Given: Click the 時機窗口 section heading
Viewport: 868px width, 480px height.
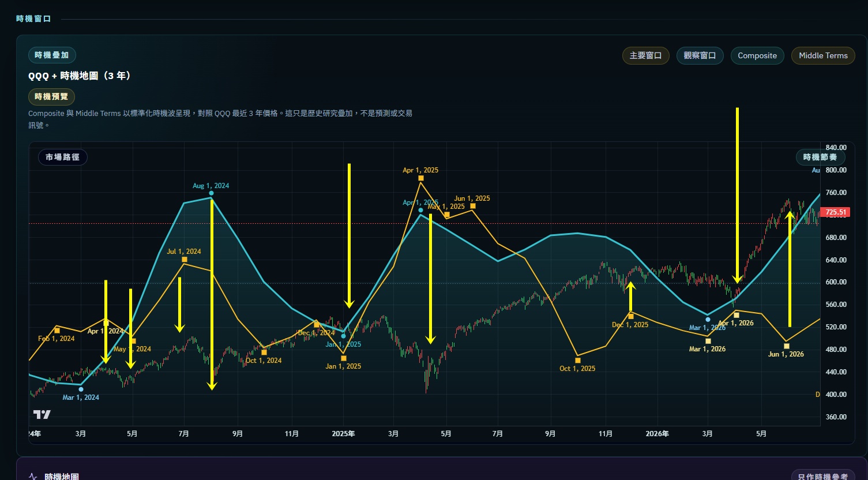Looking at the screenshot, I should click(33, 19).
